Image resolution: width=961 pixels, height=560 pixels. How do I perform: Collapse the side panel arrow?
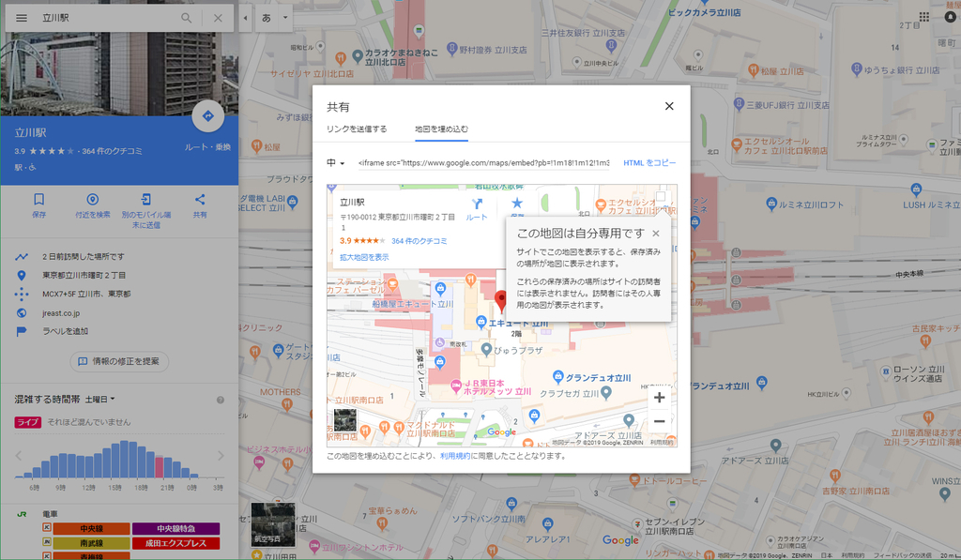click(x=245, y=18)
